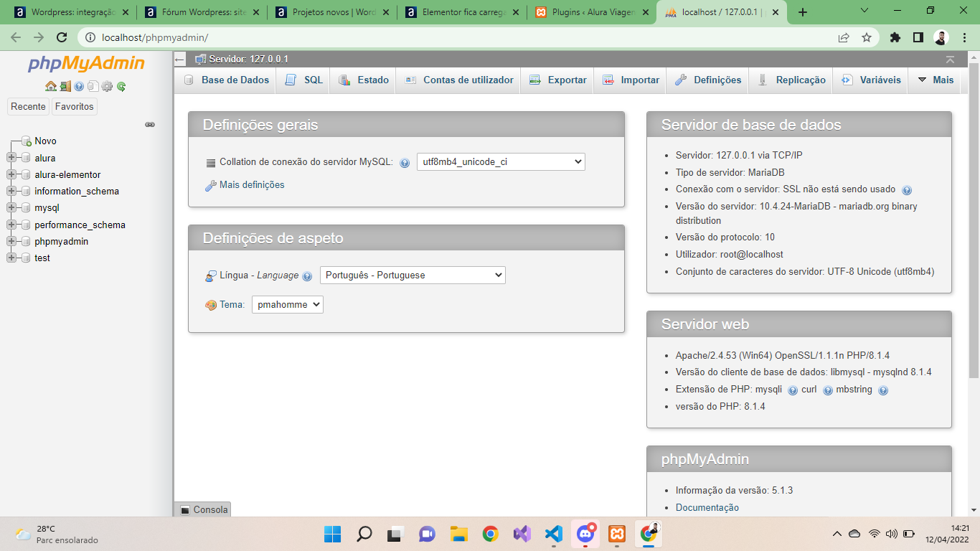This screenshot has height=551, width=980.
Task: Open phpMyAdmin documentation help icon in sidebar
Action: (x=79, y=86)
